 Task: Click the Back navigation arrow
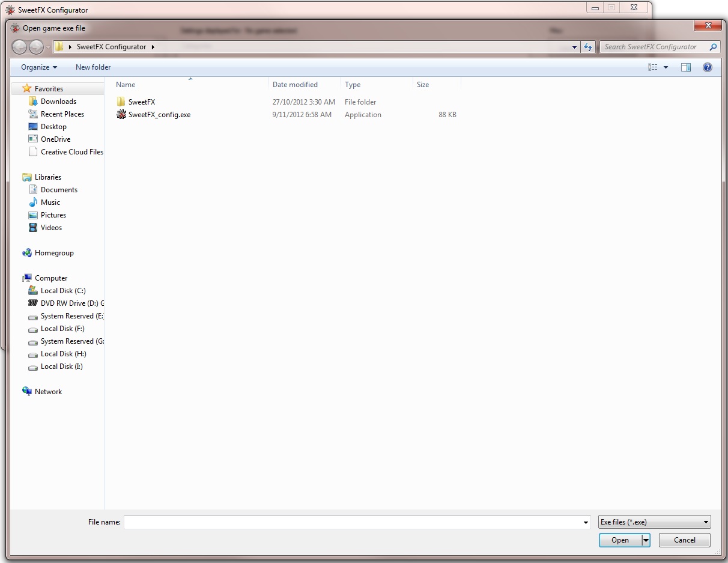tap(19, 47)
